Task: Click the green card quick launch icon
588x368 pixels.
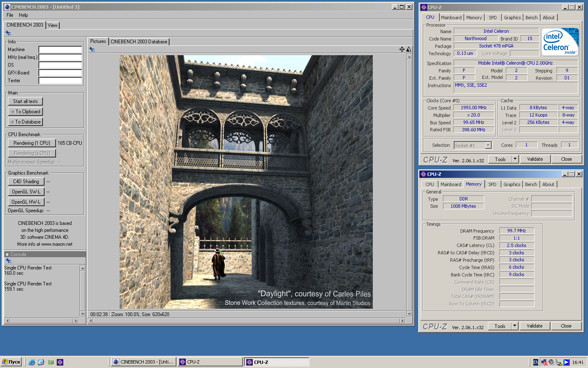Action: tap(51, 362)
